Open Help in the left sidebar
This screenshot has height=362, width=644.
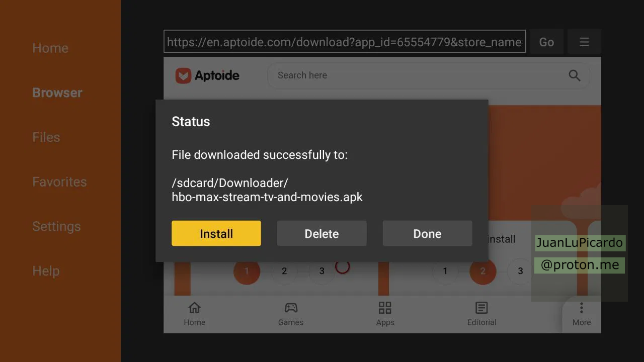(46, 271)
